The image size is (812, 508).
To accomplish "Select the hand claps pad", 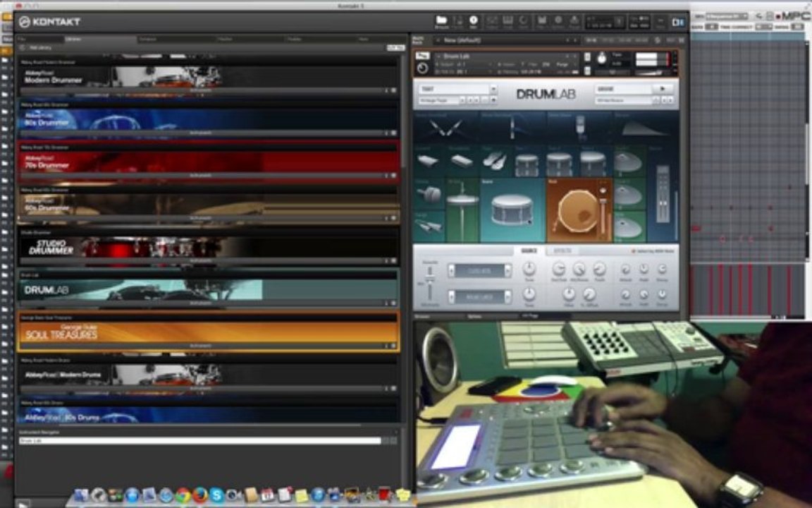I will point(495,161).
